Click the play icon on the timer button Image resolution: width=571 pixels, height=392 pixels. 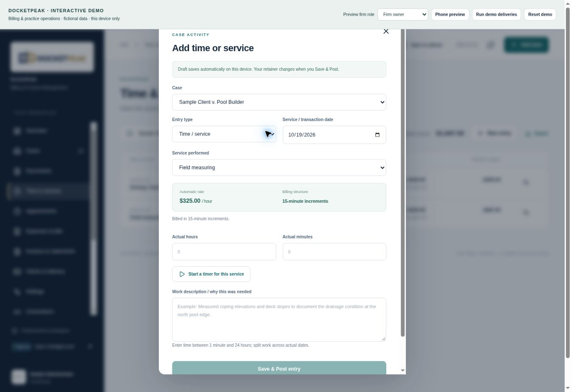click(182, 274)
